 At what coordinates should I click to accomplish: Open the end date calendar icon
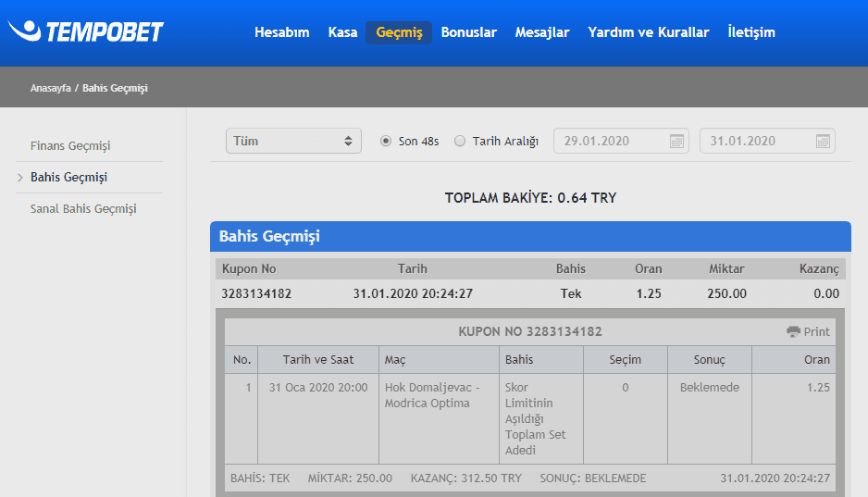point(823,141)
